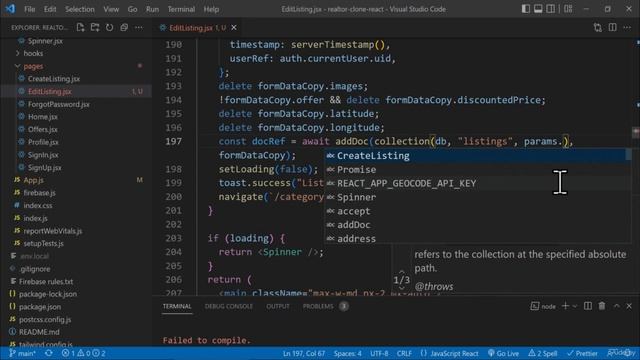Split the editor to the right
The height and width of the screenshot is (360, 640).
coord(612,28)
